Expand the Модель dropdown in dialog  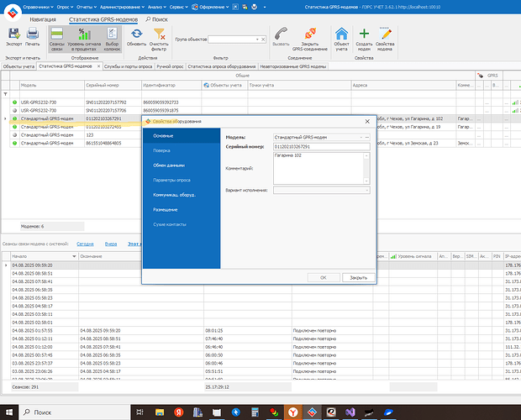361,137
